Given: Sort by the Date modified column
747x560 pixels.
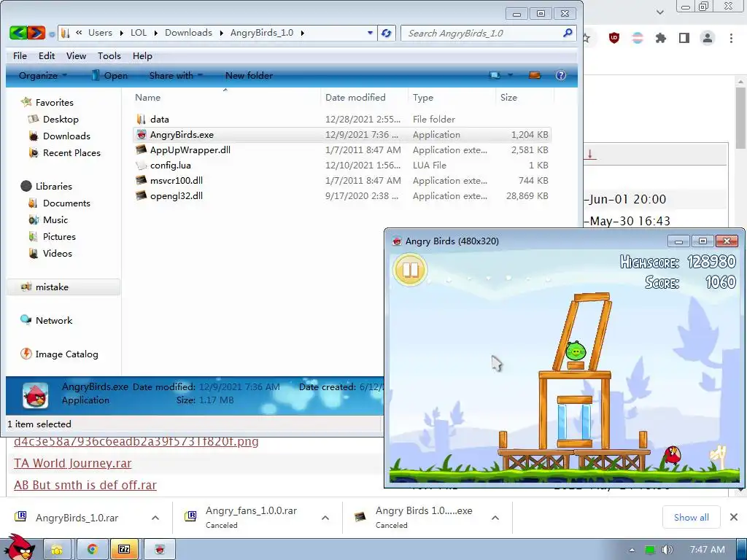Looking at the screenshot, I should [355, 97].
